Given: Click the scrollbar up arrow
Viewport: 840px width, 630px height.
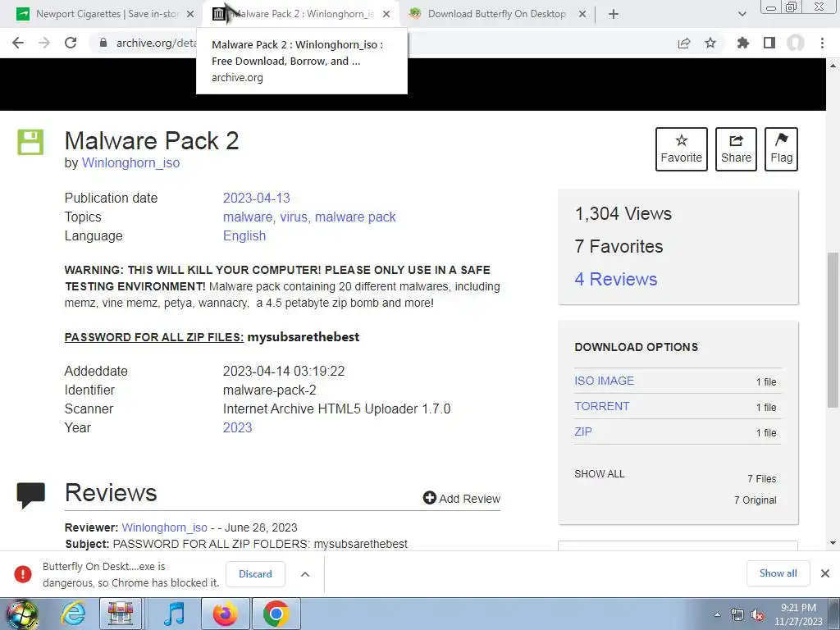Looking at the screenshot, I should (833, 66).
